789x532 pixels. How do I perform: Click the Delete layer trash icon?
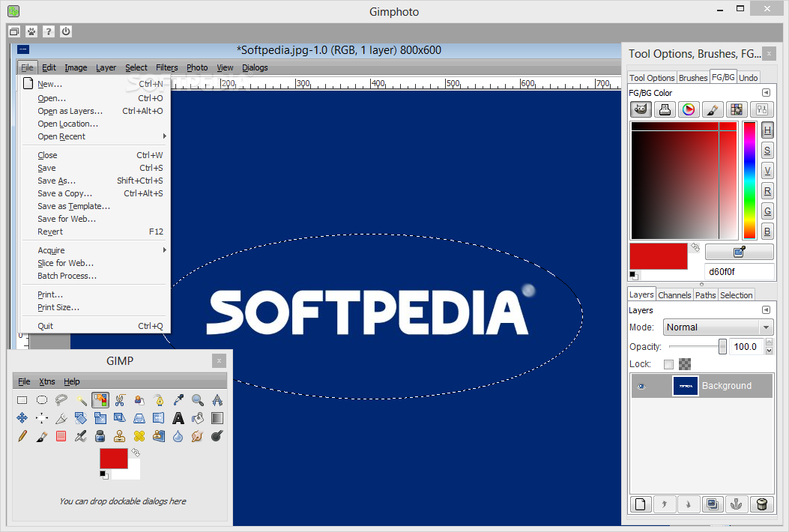click(x=762, y=504)
